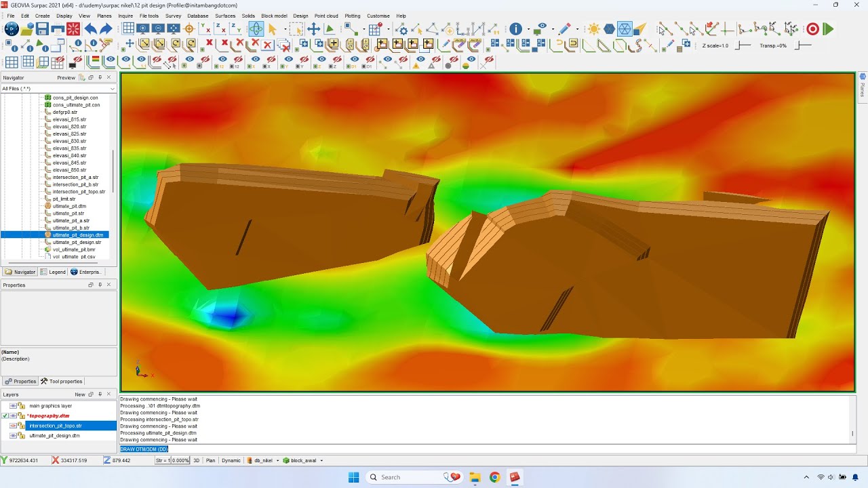Toggle visibility of main graphics layer
The width and height of the screenshot is (868, 488).
click(x=13, y=406)
